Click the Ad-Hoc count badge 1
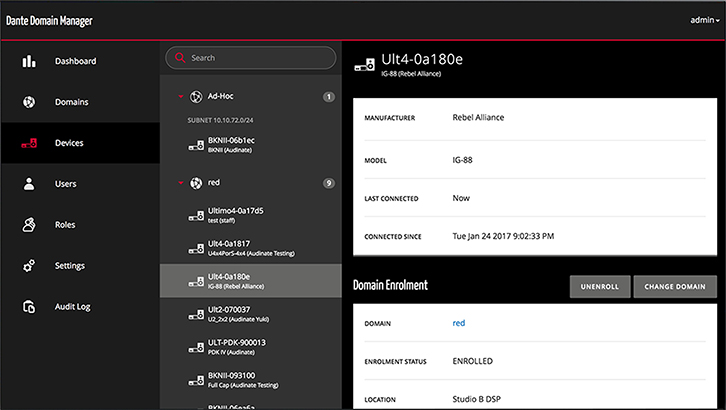 click(x=329, y=97)
